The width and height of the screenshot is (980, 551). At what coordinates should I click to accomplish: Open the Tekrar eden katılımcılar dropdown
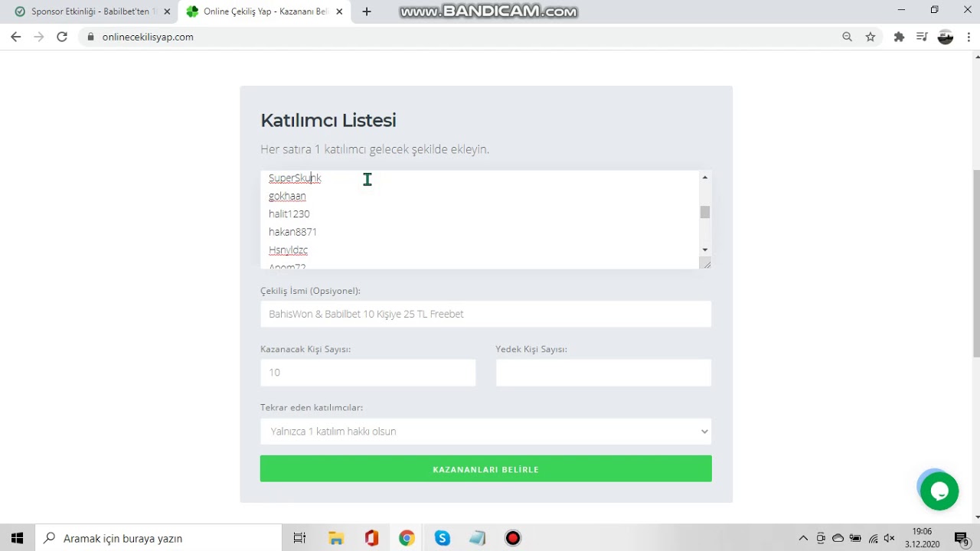[485, 432]
